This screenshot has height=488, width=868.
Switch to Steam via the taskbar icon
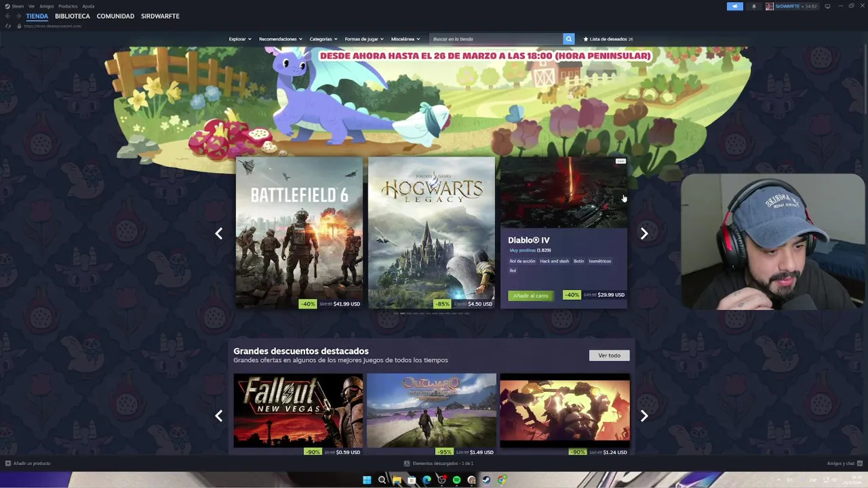click(x=486, y=480)
